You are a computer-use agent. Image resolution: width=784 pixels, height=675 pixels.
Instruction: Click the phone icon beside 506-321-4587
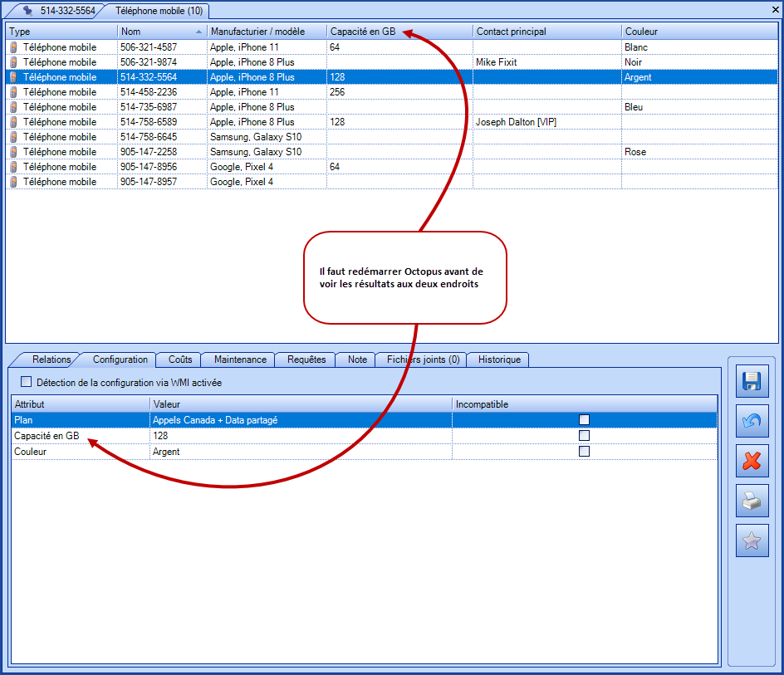click(14, 47)
